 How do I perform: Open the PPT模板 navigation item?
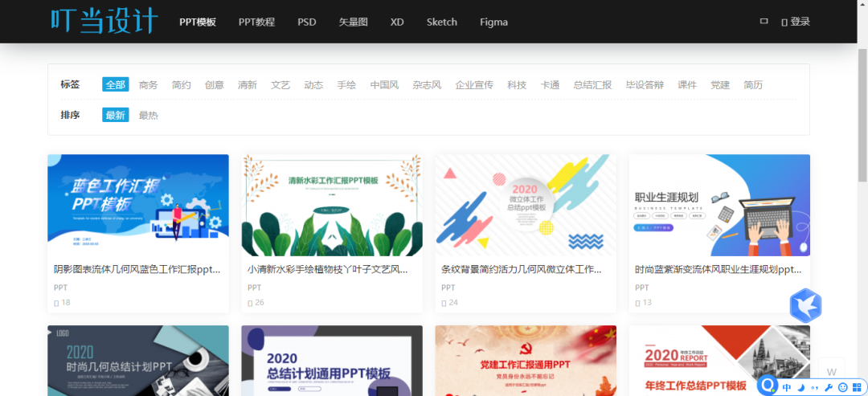pyautogui.click(x=198, y=22)
